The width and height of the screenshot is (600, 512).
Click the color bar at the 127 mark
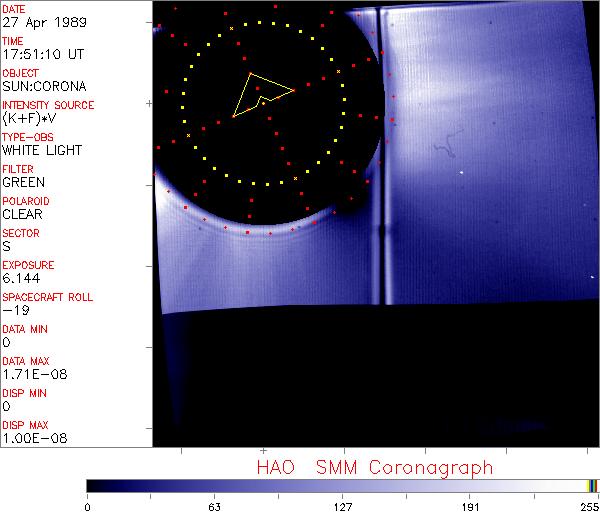point(342,484)
